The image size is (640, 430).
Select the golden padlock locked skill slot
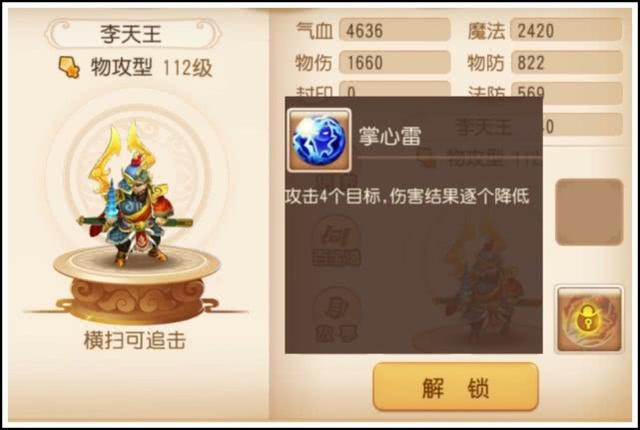(589, 319)
